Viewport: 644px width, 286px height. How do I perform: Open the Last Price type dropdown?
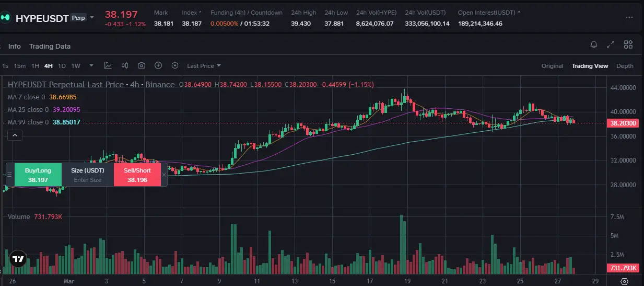pos(204,66)
